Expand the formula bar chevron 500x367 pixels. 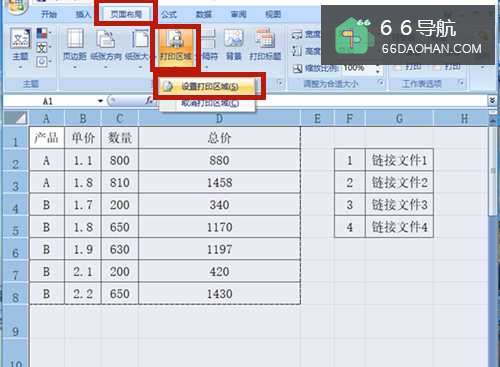click(492, 101)
